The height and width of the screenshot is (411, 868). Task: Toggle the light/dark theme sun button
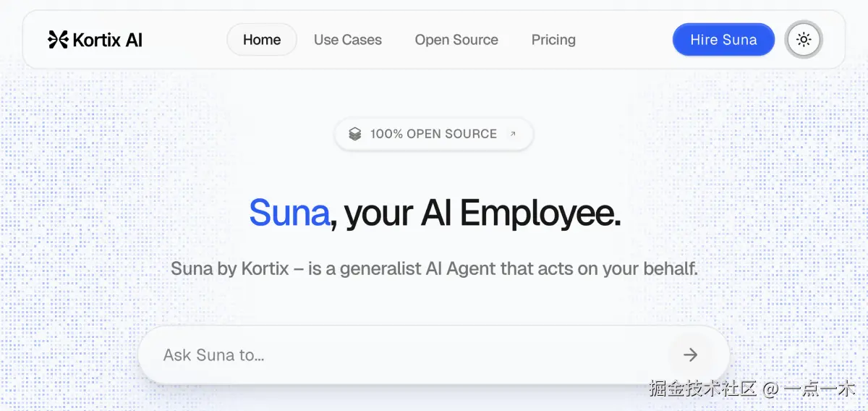[x=804, y=40]
